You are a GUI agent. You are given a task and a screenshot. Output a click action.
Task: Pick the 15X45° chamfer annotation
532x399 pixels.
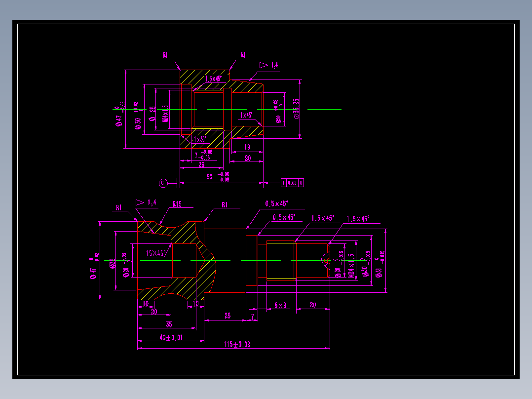coord(156,253)
